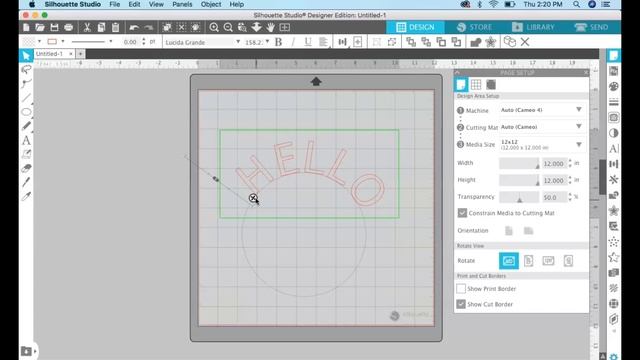Switch to the SEND tab

(591, 27)
